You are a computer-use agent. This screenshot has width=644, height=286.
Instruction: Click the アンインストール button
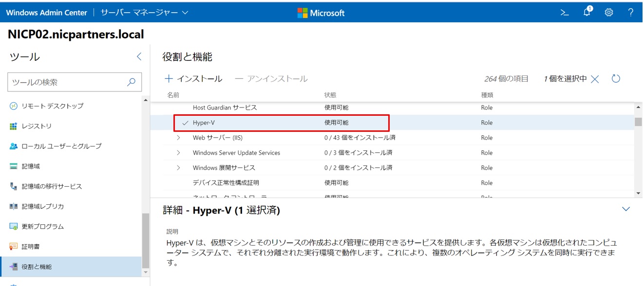(271, 79)
